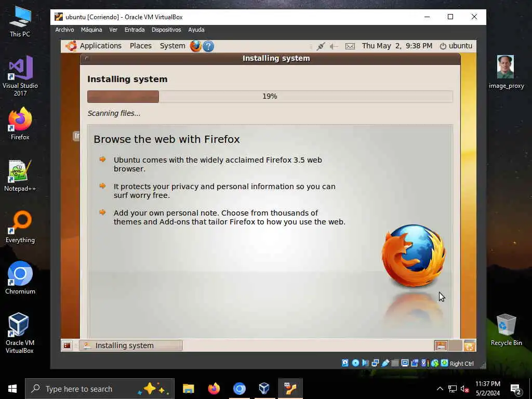The image size is (532, 399).
Task: Switch to the second workspace in the switcher
Action: point(455,345)
